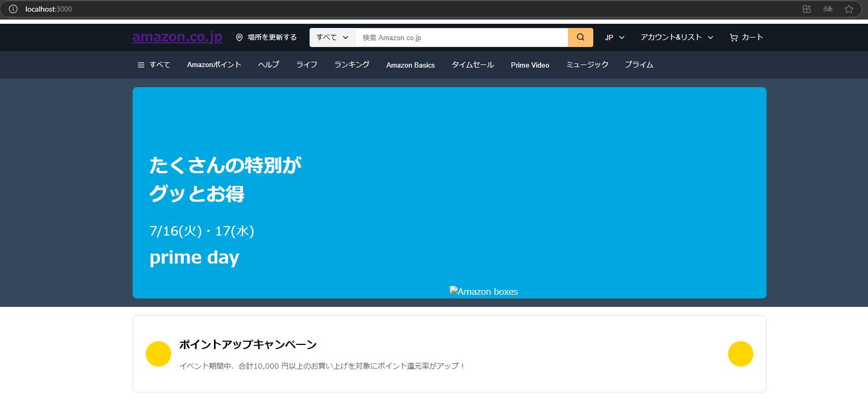This screenshot has width=868, height=403.
Task: Click the イベント期間中 campaign description text
Action: point(322,366)
